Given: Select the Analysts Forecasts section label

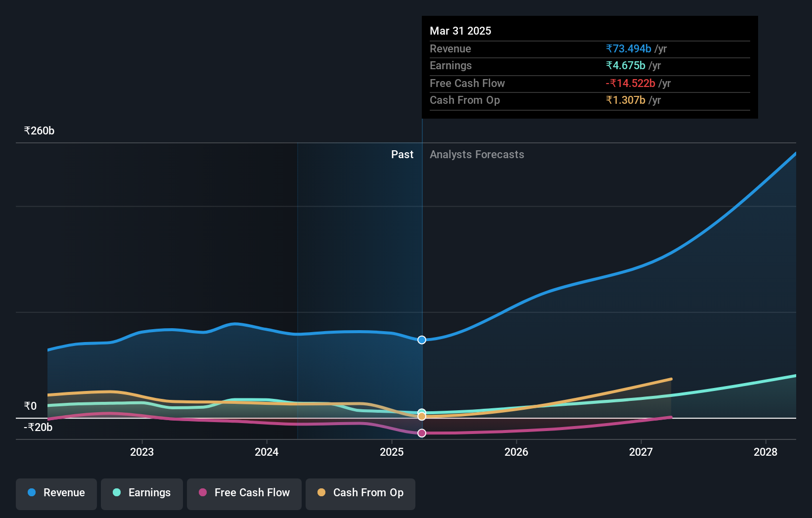Looking at the screenshot, I should coord(477,154).
